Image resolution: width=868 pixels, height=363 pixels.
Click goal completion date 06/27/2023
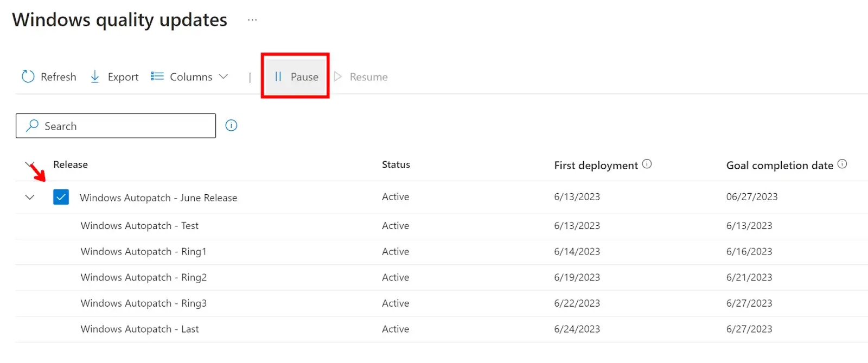tap(752, 196)
